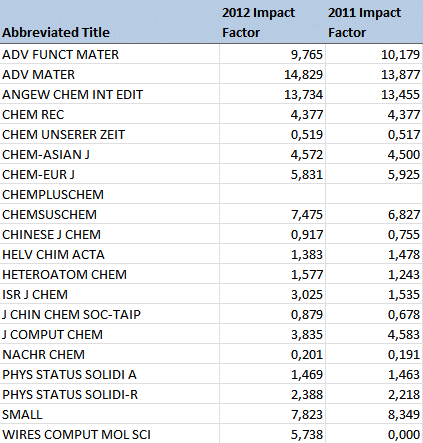Click the 2012 value 0,519
The width and height of the screenshot is (423, 443).
click(307, 135)
